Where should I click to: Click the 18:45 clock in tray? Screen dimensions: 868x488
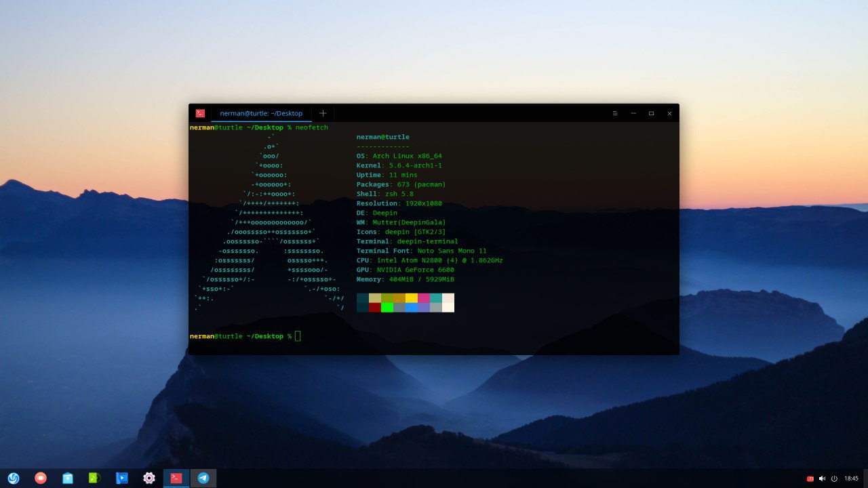851,479
